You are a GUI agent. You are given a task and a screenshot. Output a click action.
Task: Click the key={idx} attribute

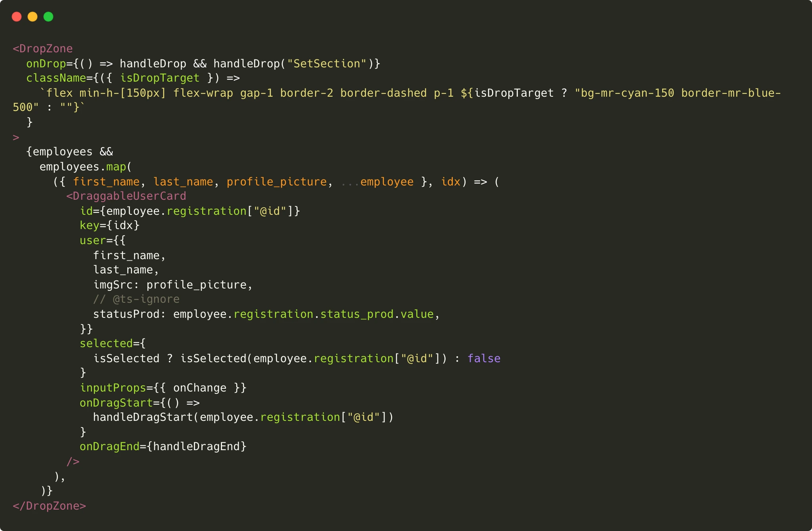(110, 225)
